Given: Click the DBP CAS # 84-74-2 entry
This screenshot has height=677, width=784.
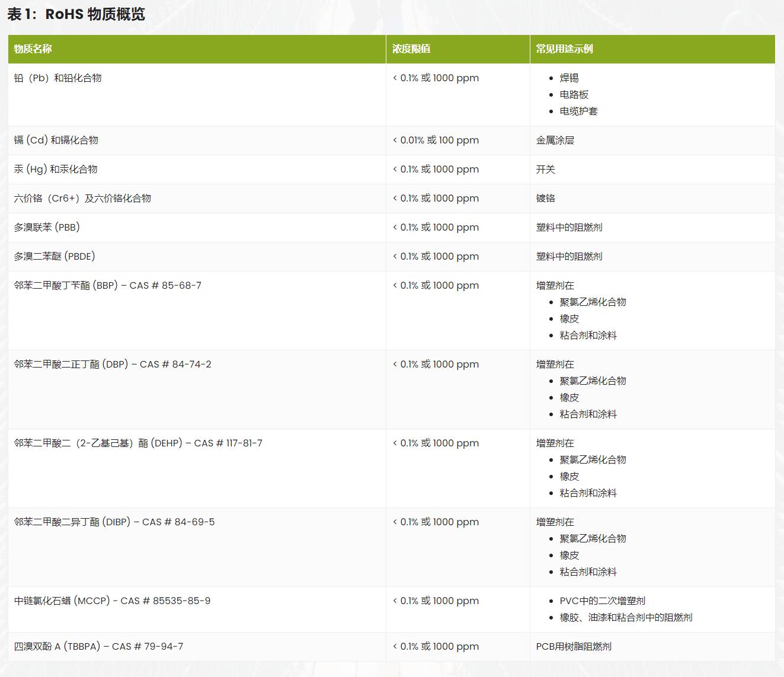Looking at the screenshot, I should click(x=113, y=364).
